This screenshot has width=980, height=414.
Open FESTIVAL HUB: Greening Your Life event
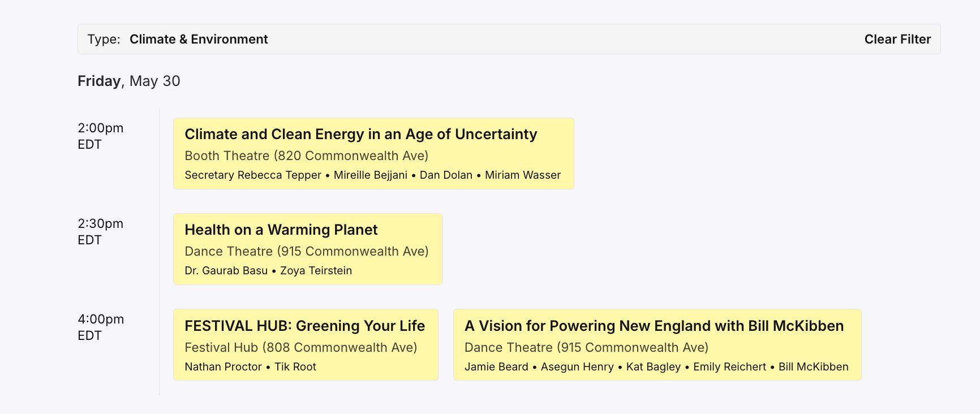[x=304, y=326]
